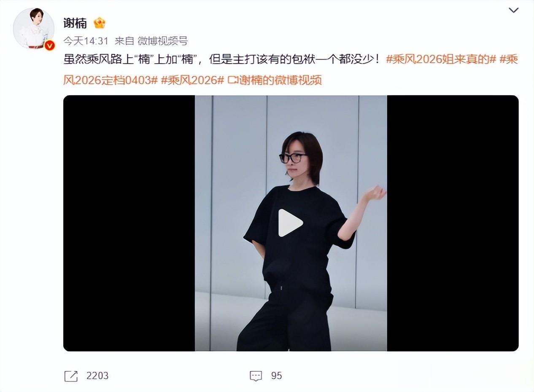This screenshot has width=534, height=392.
Task: Click the repost count 2203
Action: click(97, 376)
